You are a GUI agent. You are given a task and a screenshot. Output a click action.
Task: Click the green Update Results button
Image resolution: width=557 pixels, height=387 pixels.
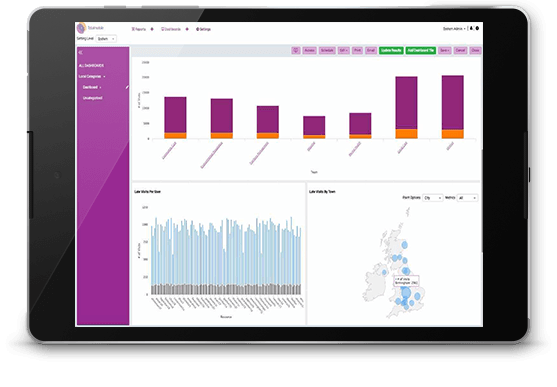tap(391, 50)
